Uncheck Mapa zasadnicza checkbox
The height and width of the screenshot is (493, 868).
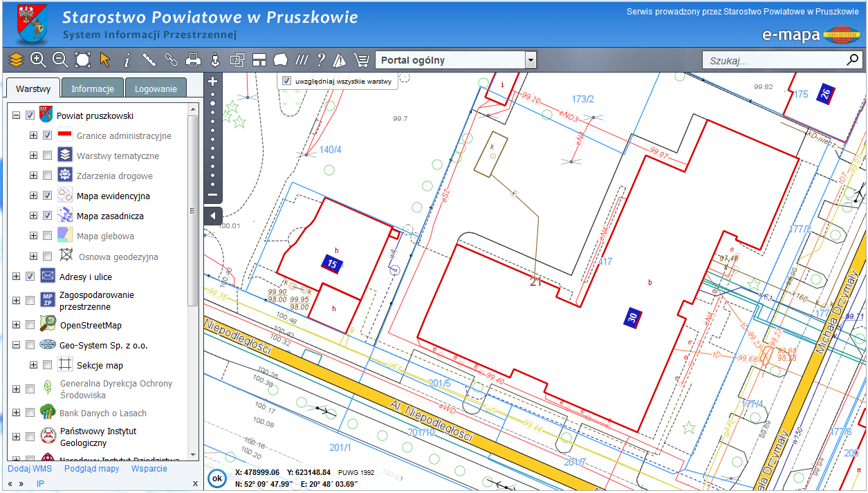[48, 216]
